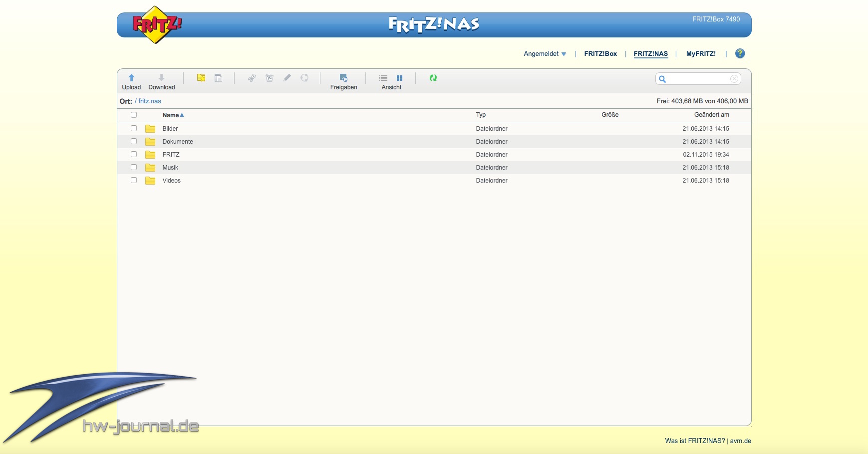The image size is (868, 454).
Task: Click inside the search input field
Action: click(x=698, y=79)
